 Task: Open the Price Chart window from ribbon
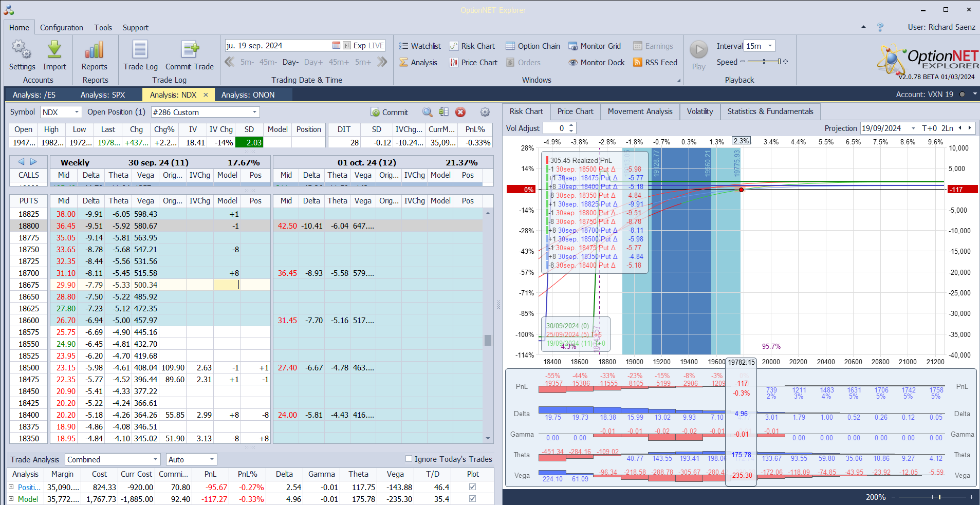[x=473, y=62]
